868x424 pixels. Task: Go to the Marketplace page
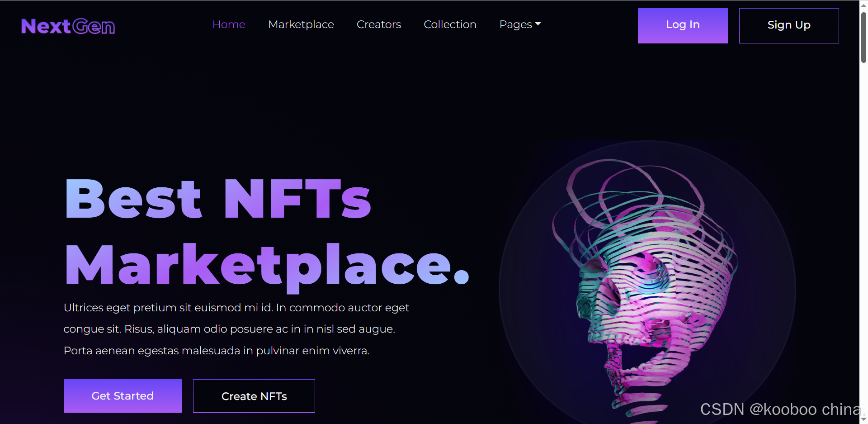301,24
